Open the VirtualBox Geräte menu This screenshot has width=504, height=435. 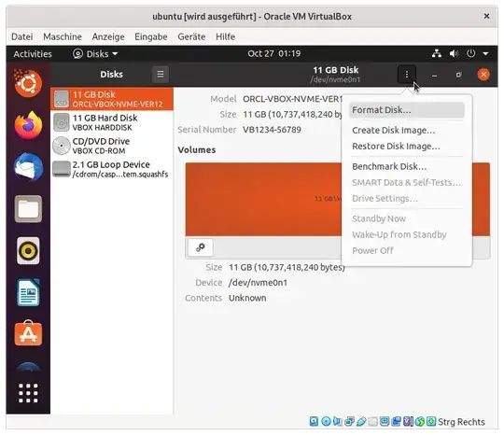pos(191,36)
